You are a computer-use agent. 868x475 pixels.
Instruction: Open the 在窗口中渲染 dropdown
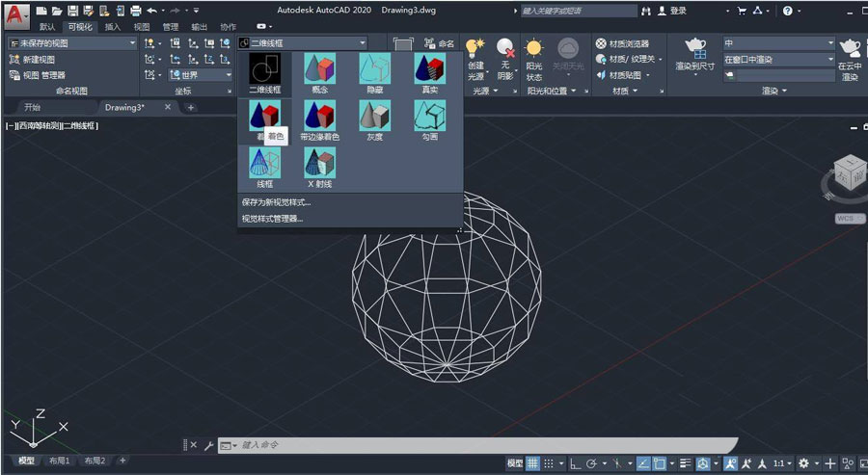(779, 59)
